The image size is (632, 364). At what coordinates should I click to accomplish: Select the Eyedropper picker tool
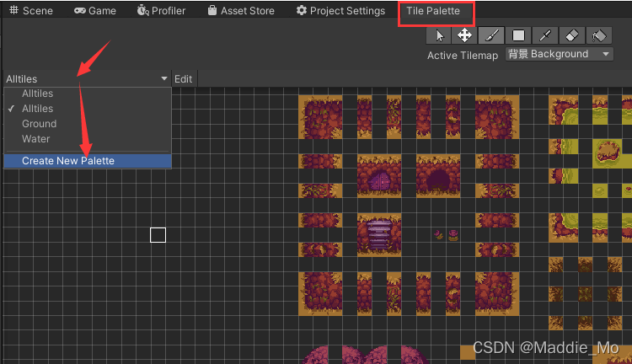coord(545,36)
